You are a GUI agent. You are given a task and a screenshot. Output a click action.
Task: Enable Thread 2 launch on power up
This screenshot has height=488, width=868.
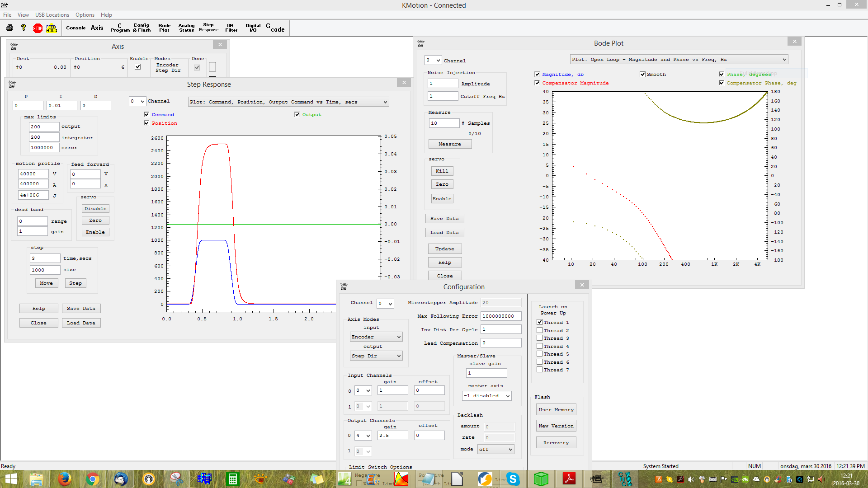click(x=539, y=330)
